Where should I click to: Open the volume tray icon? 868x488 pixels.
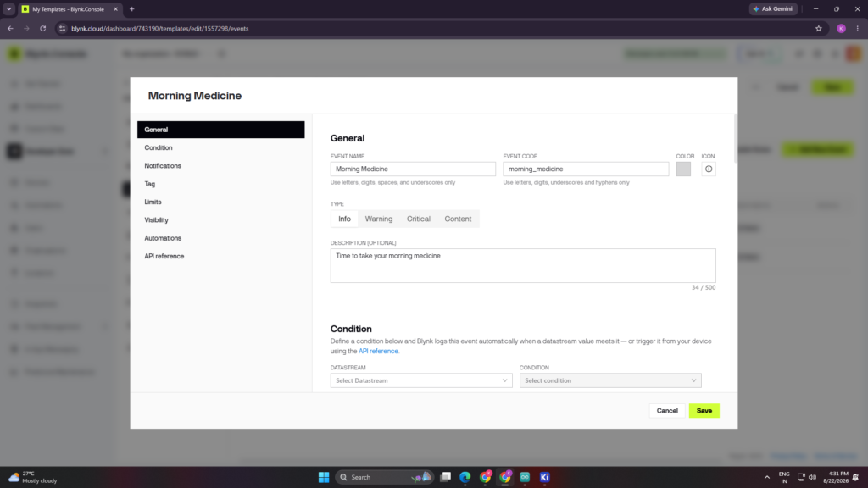(x=812, y=477)
